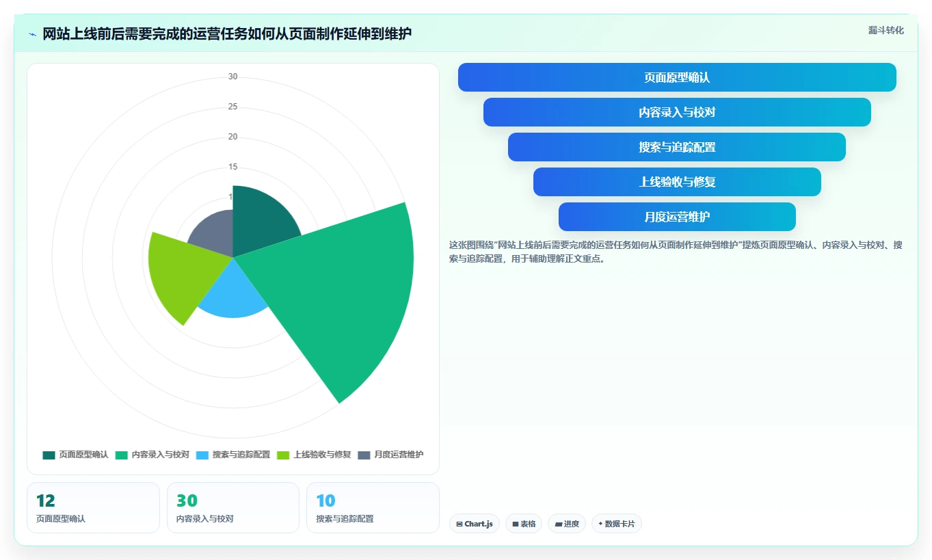The height and width of the screenshot is (560, 932).
Task: Click the axis label 20
Action: [x=233, y=137]
